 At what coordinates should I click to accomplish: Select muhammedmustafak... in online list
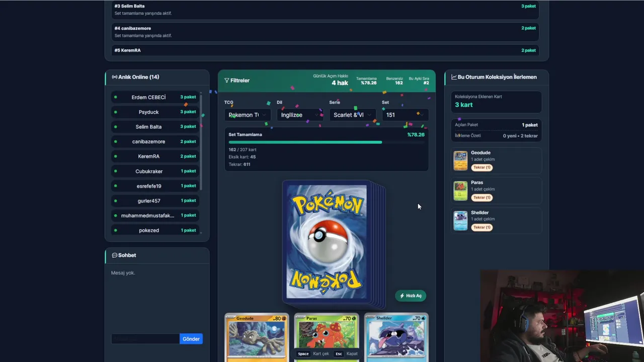[x=156, y=216]
